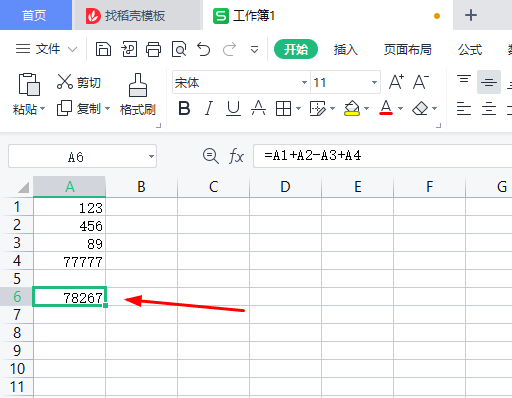Open cell style format dropdown arrow

332,108
